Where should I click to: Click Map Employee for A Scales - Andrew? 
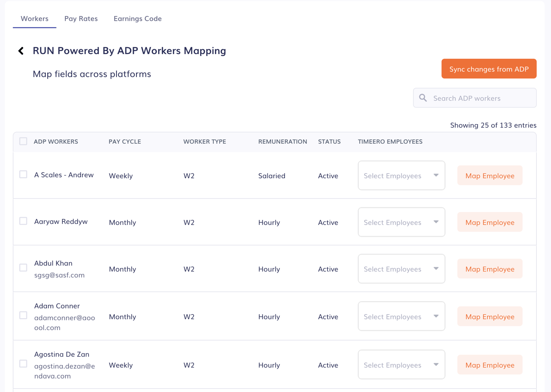[x=489, y=176]
